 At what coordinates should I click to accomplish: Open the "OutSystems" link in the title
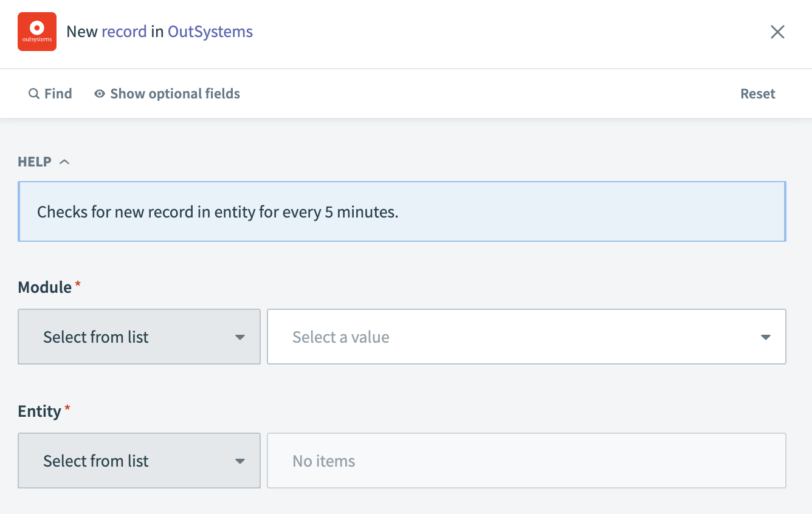coord(210,32)
